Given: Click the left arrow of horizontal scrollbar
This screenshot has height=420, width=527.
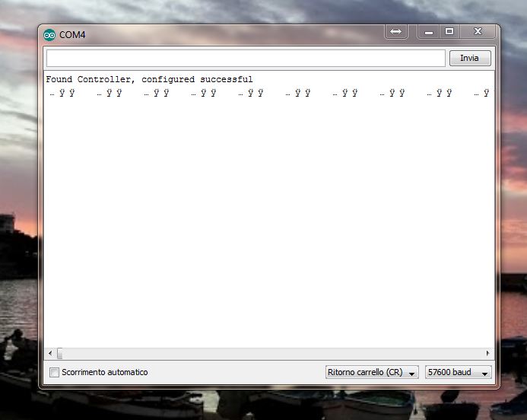Looking at the screenshot, I should [50, 353].
